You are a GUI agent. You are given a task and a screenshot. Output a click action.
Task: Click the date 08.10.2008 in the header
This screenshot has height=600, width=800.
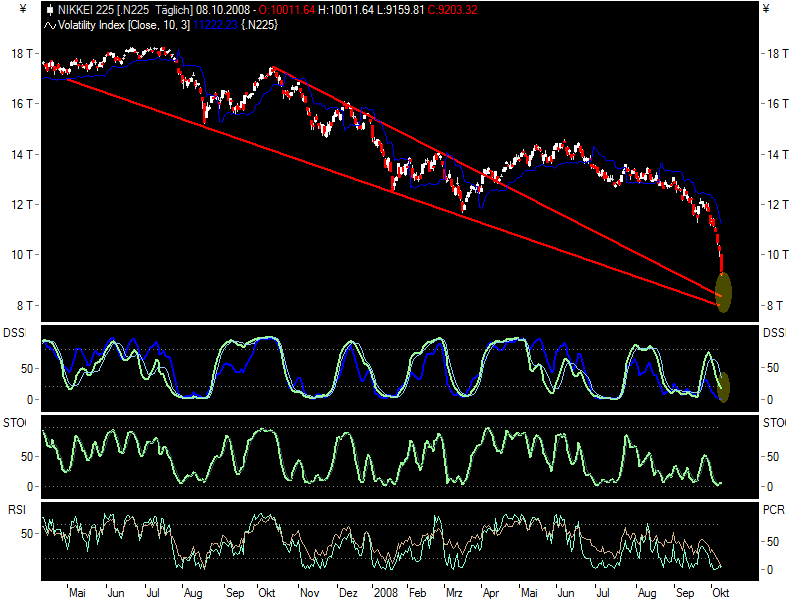click(223, 10)
